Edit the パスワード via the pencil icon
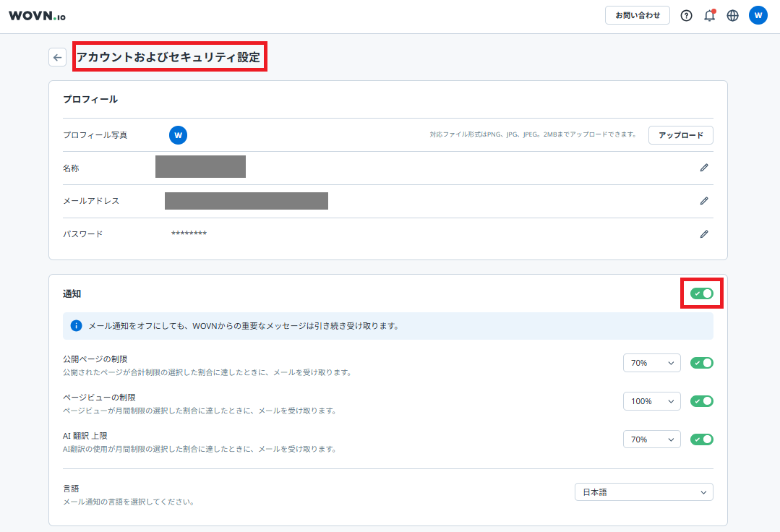This screenshot has height=532, width=780. point(703,233)
